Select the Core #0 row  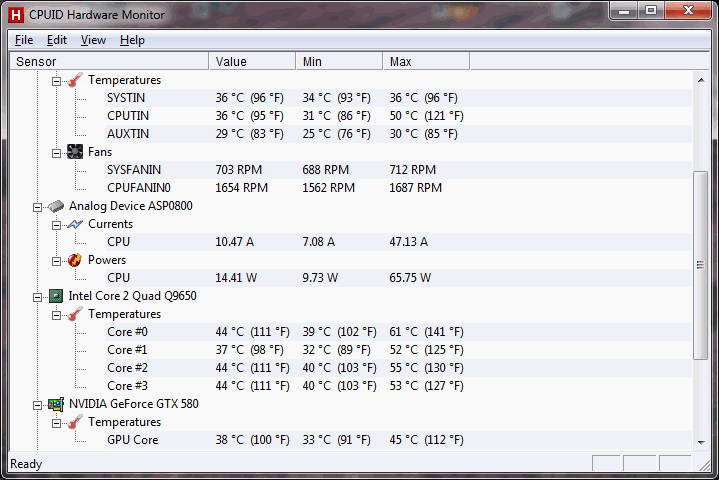click(x=398, y=332)
